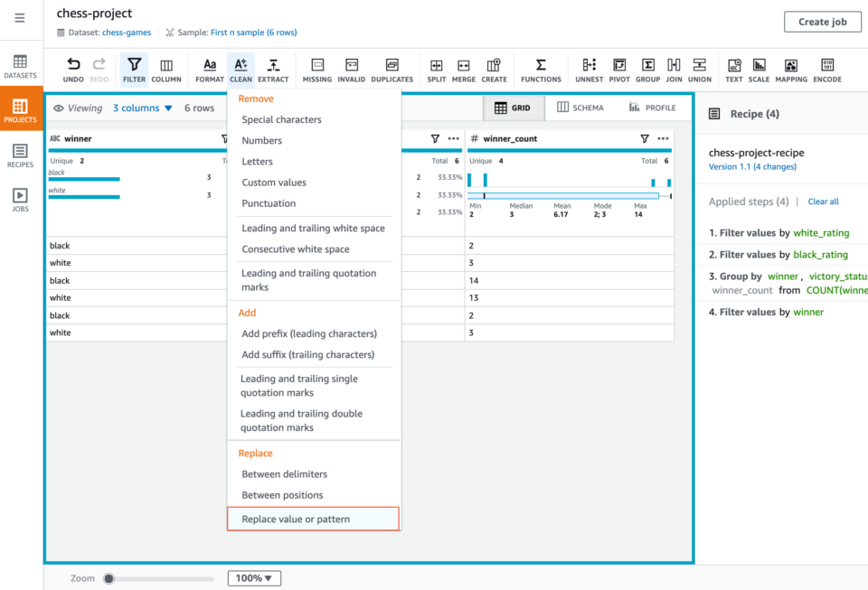The image size is (868, 590).
Task: Expand the 3 columns viewing dropdown
Action: 142,108
